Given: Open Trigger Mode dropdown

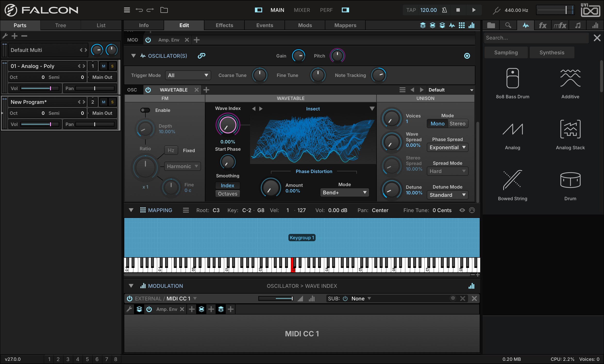Looking at the screenshot, I should (188, 75).
